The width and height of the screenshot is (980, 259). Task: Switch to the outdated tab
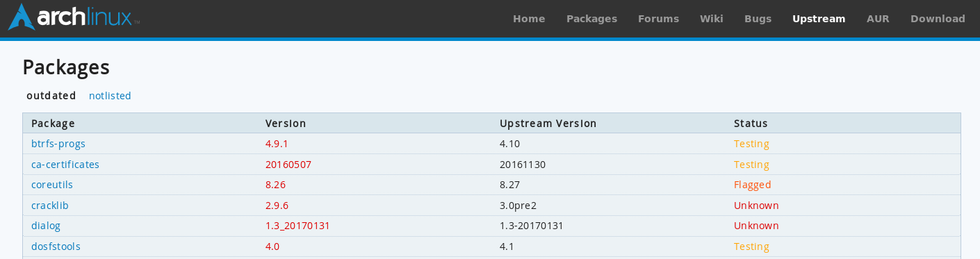[51, 96]
